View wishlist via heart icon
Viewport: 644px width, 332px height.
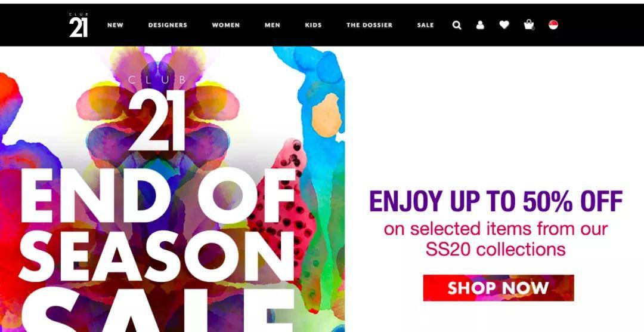click(x=504, y=25)
